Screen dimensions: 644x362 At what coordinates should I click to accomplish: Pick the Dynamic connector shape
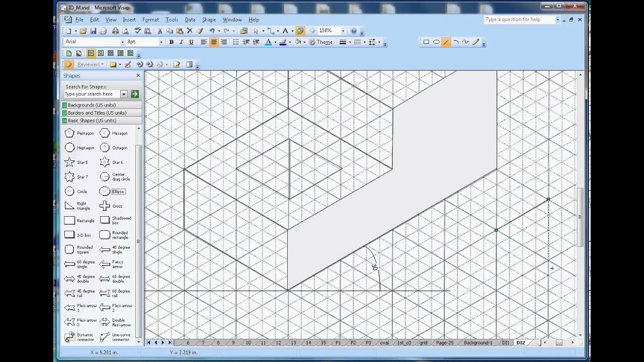79,337
